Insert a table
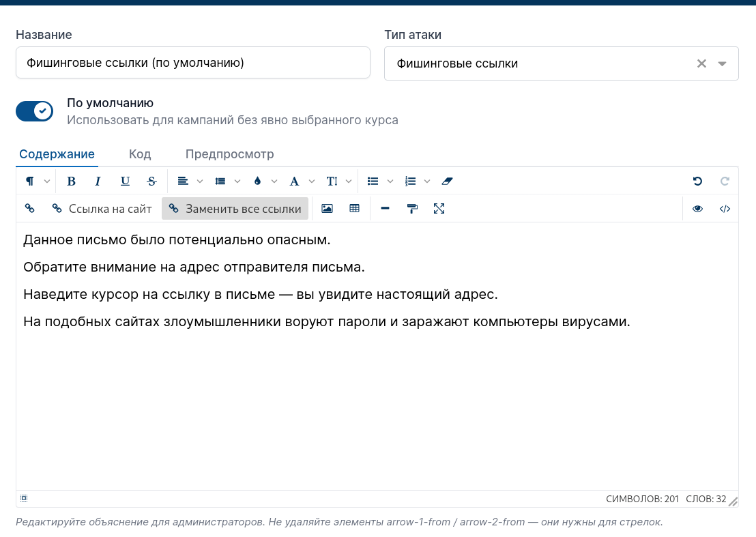Viewport: 756px width, 537px height. [354, 208]
